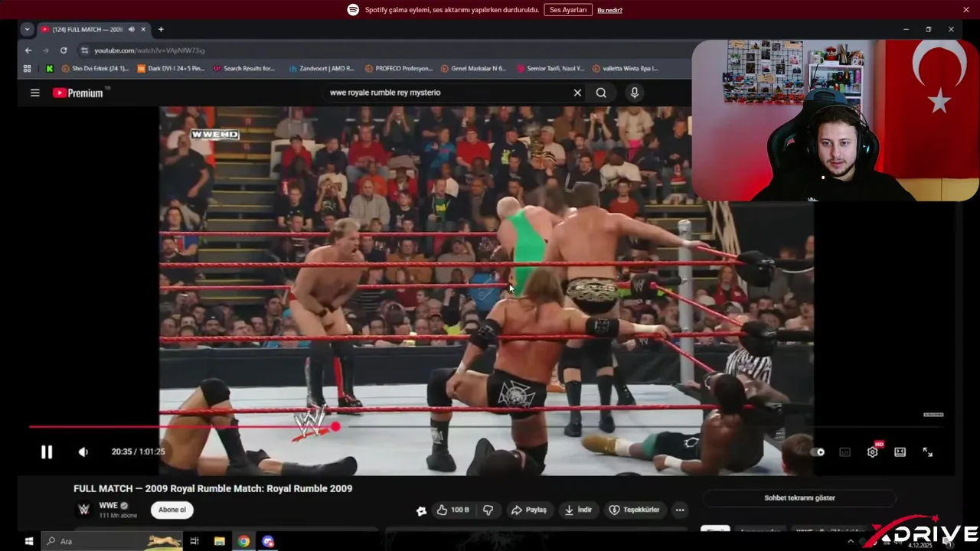980x551 pixels.
Task: Open Task View on the taskbar
Action: (x=194, y=541)
